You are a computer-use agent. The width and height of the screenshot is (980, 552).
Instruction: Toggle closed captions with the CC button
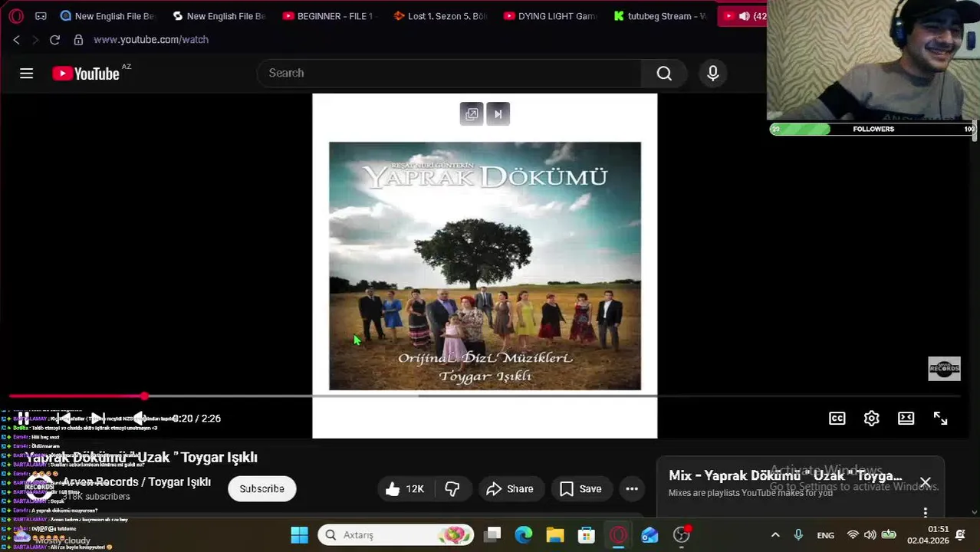tap(837, 418)
